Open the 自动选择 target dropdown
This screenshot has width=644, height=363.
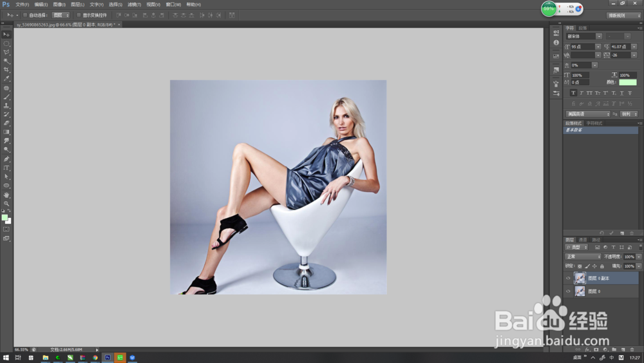pyautogui.click(x=61, y=15)
